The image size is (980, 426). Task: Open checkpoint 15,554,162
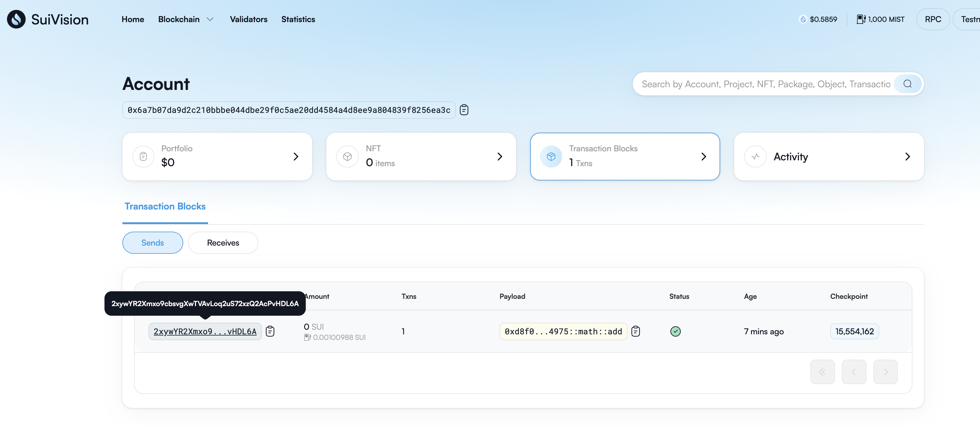(x=854, y=331)
